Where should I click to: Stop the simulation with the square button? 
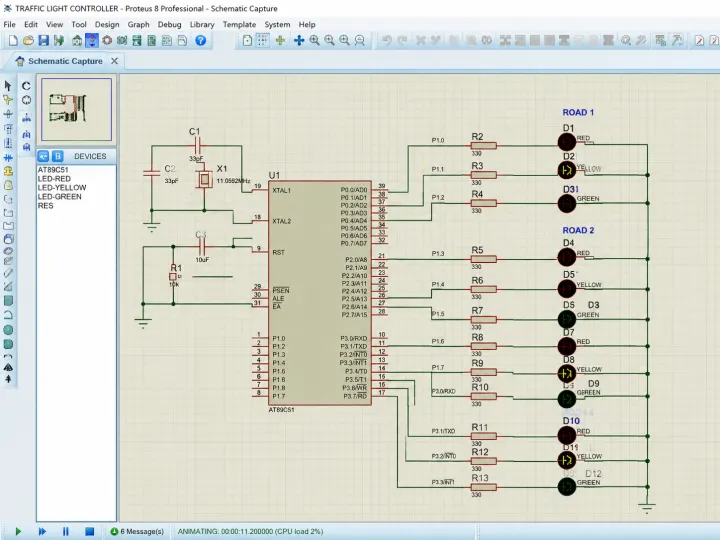(x=90, y=531)
